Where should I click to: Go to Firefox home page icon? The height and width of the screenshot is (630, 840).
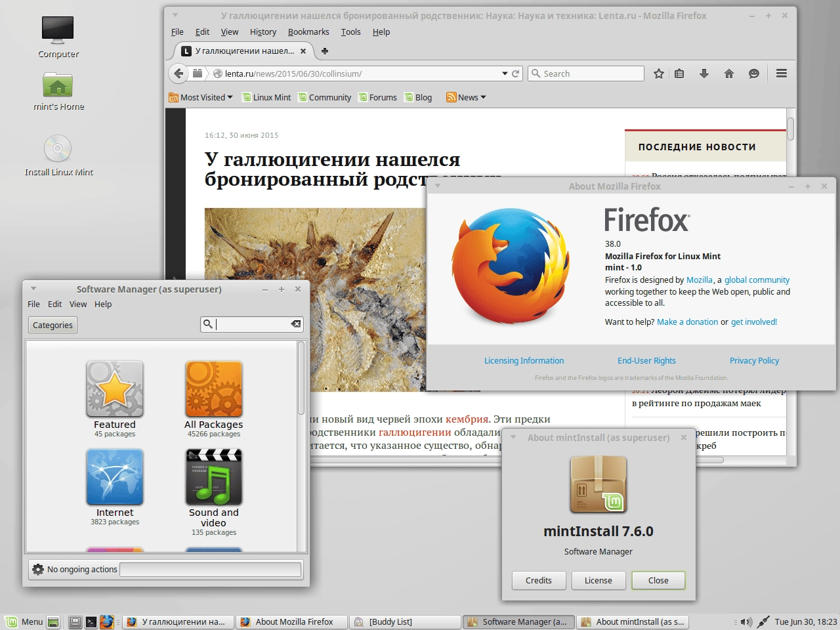pos(729,73)
